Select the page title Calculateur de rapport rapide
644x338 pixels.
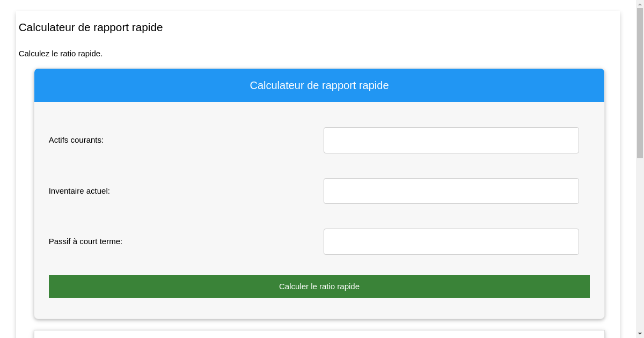pyautogui.click(x=91, y=27)
